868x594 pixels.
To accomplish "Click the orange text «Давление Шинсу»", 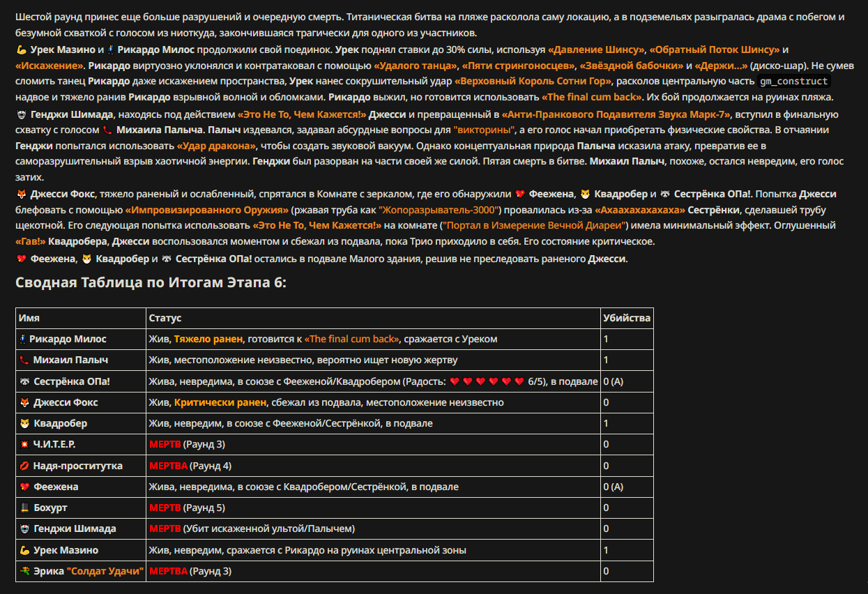I will point(596,49).
